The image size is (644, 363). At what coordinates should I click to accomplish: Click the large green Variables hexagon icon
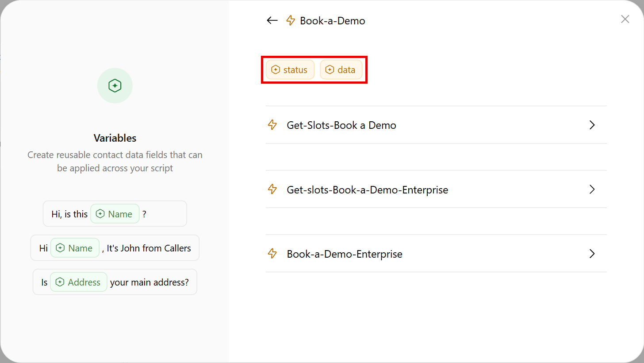pyautogui.click(x=115, y=85)
